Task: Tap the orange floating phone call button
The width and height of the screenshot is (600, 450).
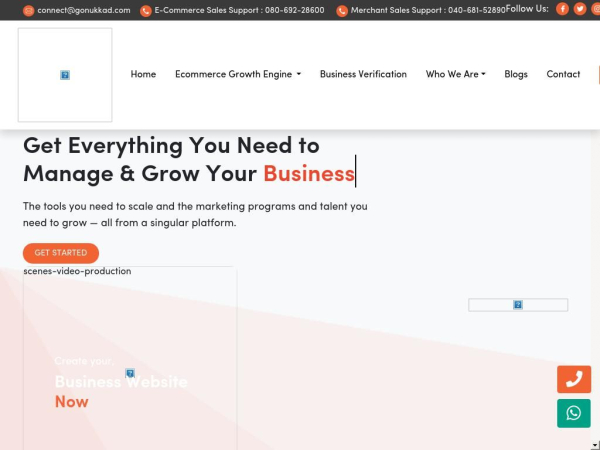Action: click(574, 379)
